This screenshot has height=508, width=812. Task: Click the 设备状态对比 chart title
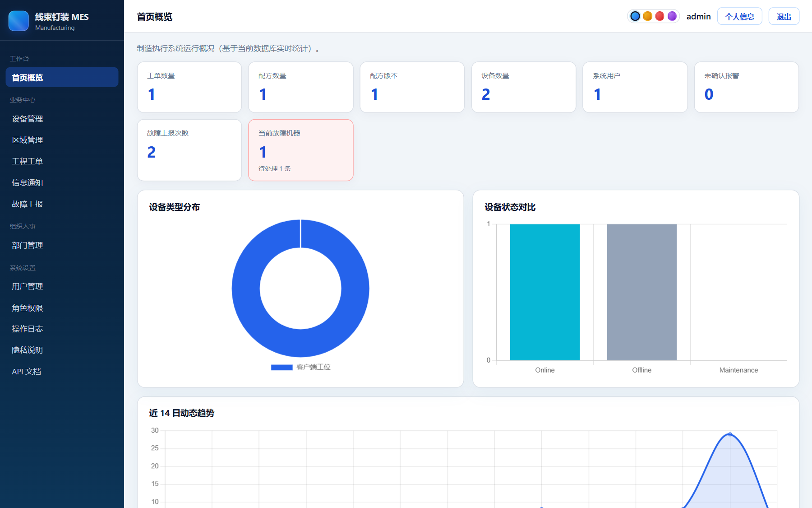[510, 207]
